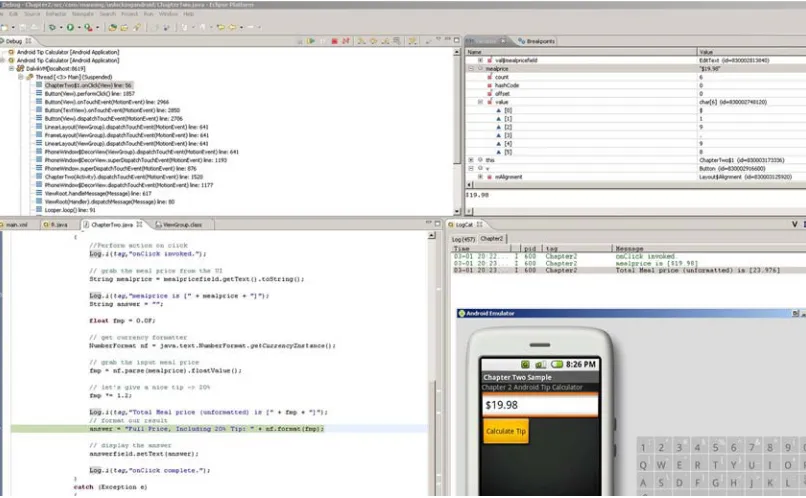Open the Search menu
This screenshot has width=806, height=498.
coord(107,14)
